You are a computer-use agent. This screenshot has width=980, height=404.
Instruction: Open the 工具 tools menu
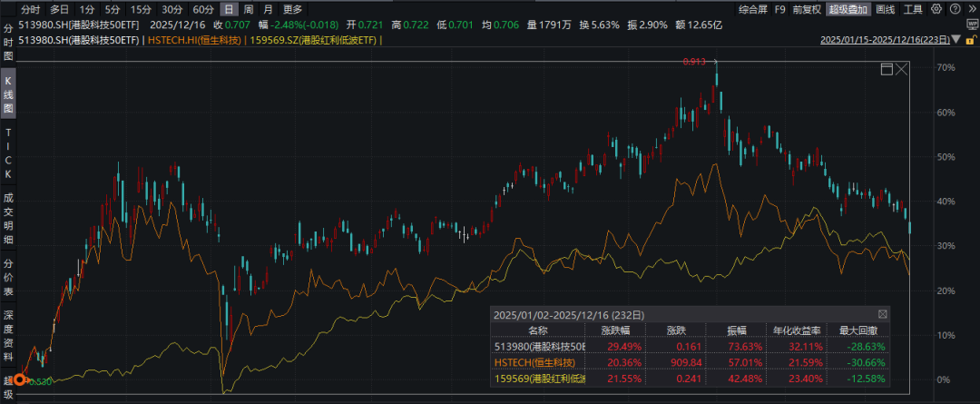coord(913,9)
